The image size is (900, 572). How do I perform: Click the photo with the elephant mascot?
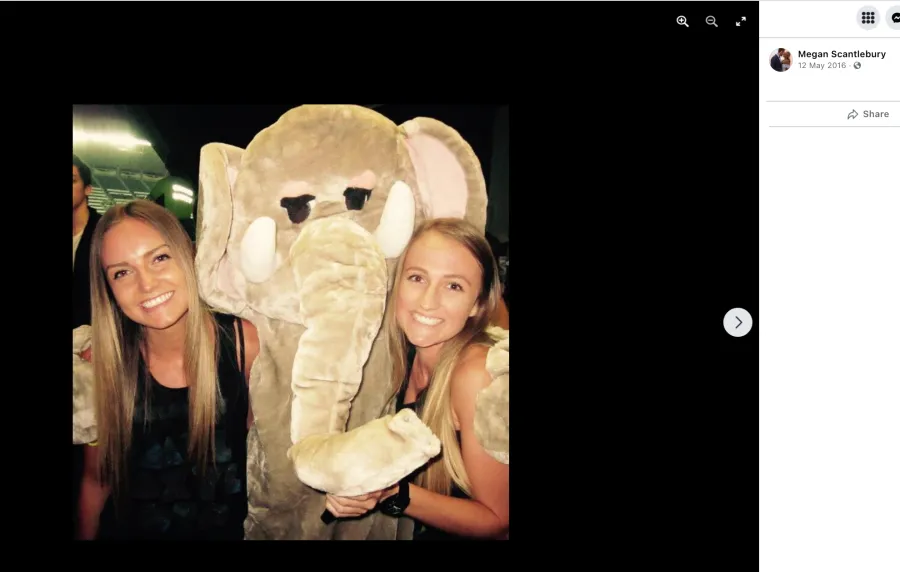pos(290,322)
